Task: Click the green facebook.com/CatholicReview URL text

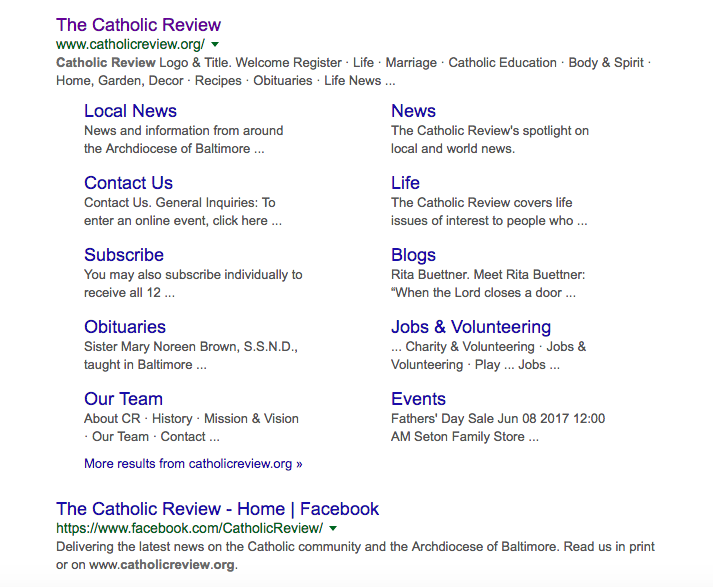Action: tap(189, 529)
